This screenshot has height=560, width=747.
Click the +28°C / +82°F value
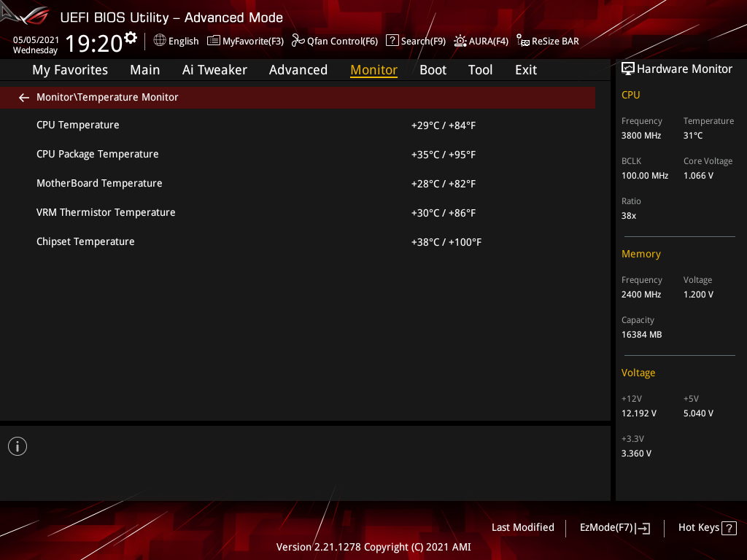[444, 184]
